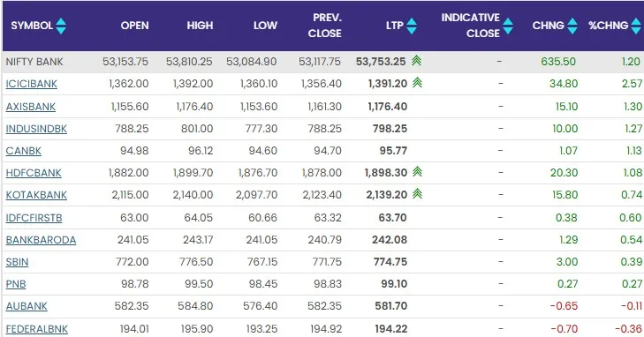This screenshot has width=644, height=337.
Task: Click green up-arrow beside HDFCBANK LTP
Action: [x=417, y=171]
